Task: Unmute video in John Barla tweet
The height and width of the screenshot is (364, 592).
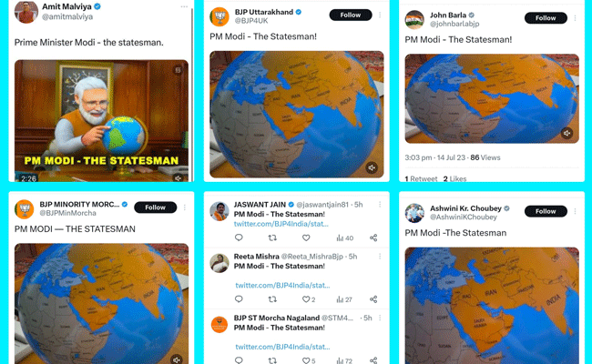Action: point(566,133)
